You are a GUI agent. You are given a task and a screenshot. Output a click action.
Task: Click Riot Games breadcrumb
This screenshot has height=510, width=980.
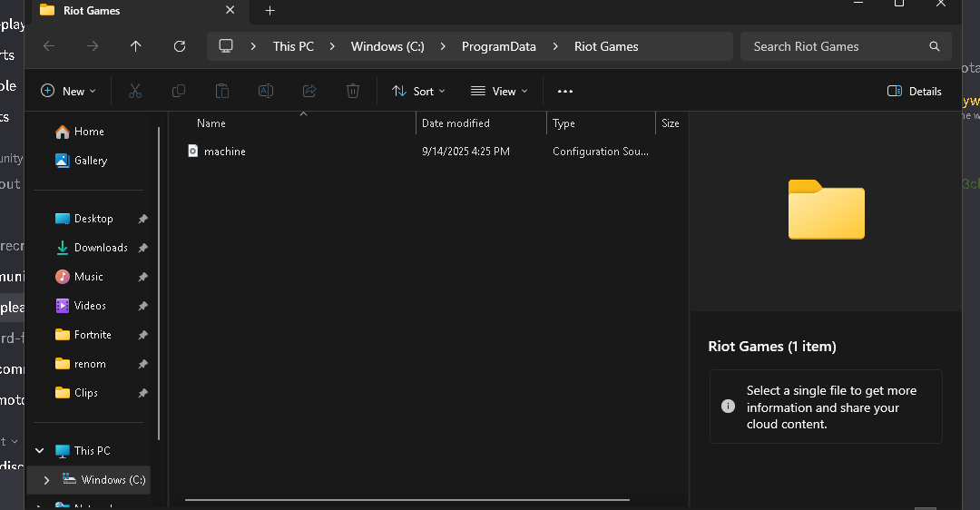(x=606, y=46)
